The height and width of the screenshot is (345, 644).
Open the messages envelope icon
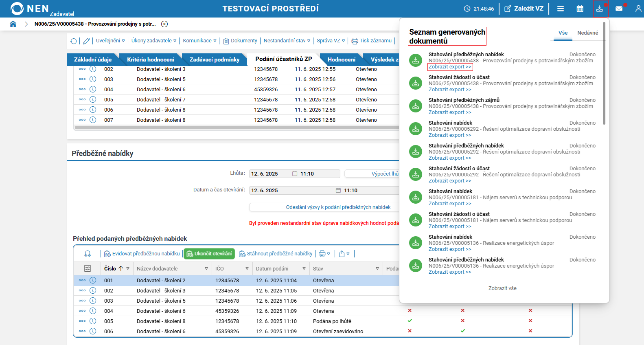[x=619, y=9]
